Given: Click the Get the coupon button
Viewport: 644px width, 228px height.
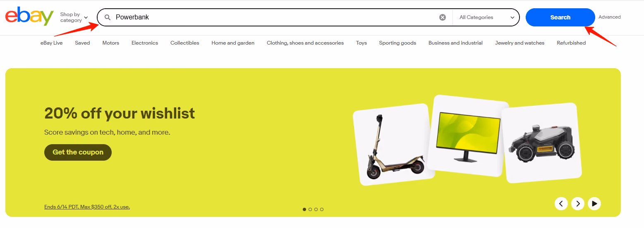Looking at the screenshot, I should tap(78, 152).
